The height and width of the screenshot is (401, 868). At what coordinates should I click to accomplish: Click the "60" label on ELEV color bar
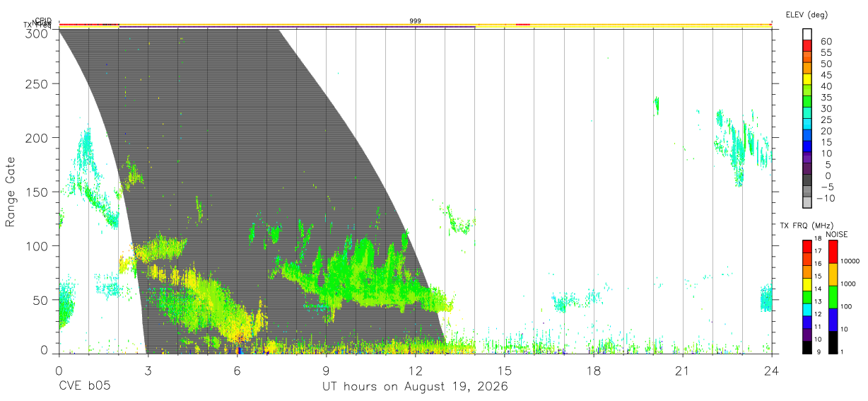click(826, 41)
